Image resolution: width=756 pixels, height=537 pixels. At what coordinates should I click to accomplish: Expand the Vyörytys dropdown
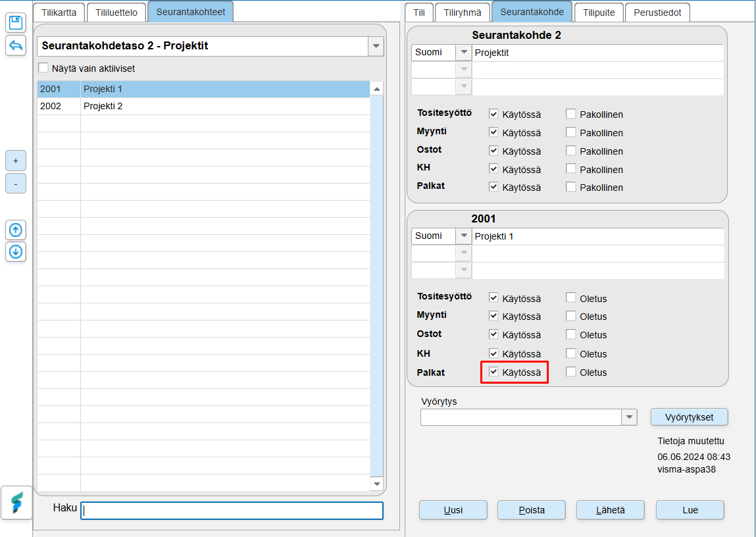coord(629,417)
